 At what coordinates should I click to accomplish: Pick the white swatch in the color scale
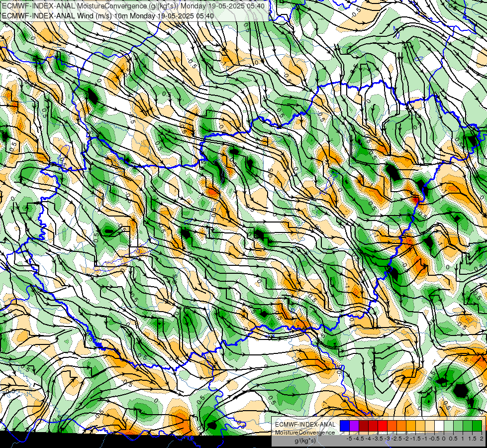(439, 426)
